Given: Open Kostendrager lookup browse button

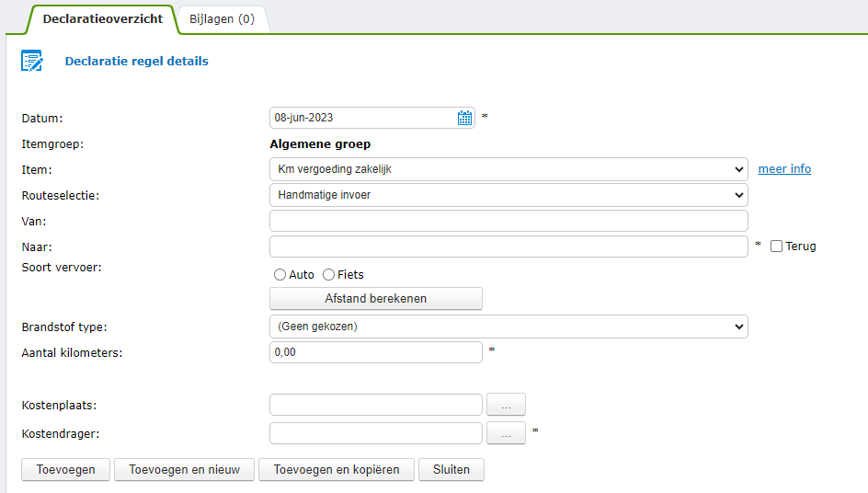Looking at the screenshot, I should coord(506,432).
